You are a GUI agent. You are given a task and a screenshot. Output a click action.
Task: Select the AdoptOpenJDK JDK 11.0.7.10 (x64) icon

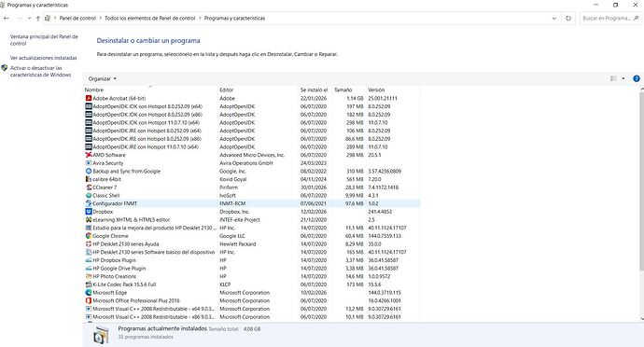[89, 122]
